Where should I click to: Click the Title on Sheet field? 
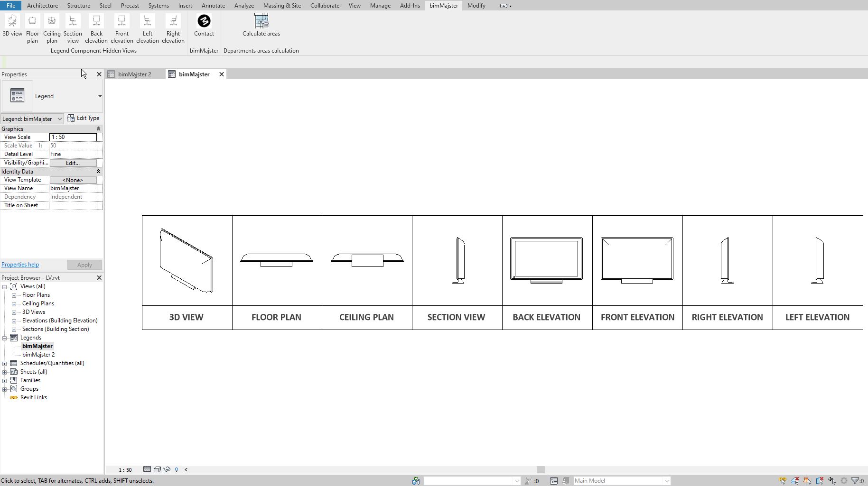click(x=73, y=205)
